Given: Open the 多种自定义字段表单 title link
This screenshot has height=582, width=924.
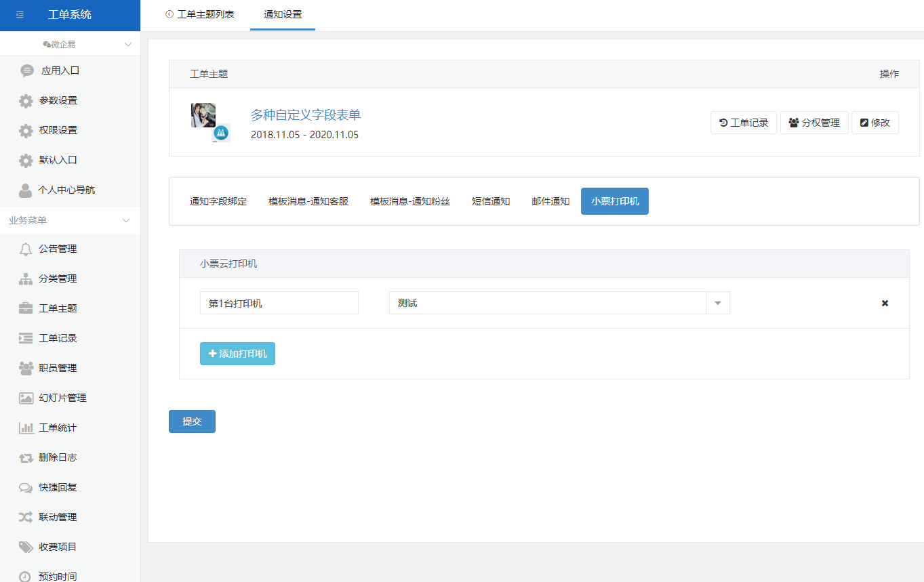Looking at the screenshot, I should [306, 115].
